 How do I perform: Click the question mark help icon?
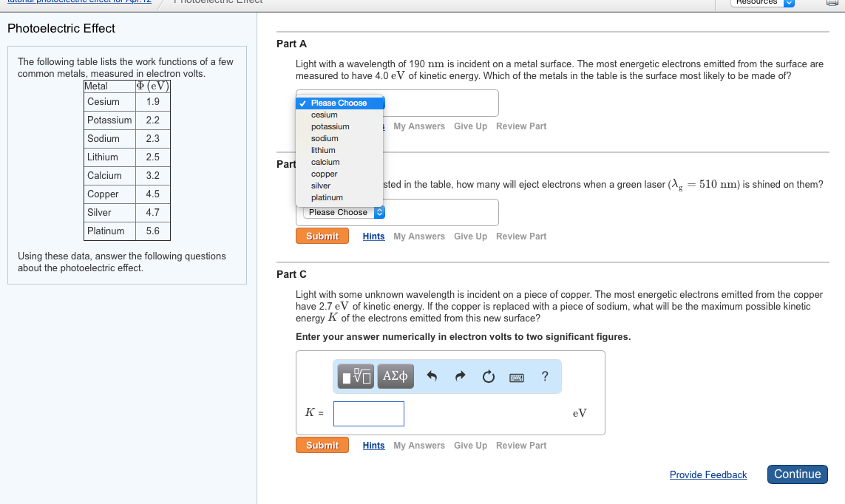(545, 376)
